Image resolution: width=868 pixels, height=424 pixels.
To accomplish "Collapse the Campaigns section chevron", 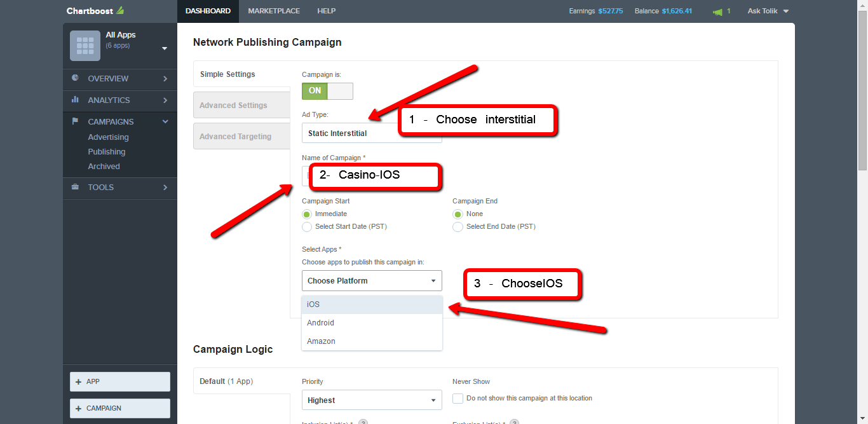I will click(x=165, y=122).
